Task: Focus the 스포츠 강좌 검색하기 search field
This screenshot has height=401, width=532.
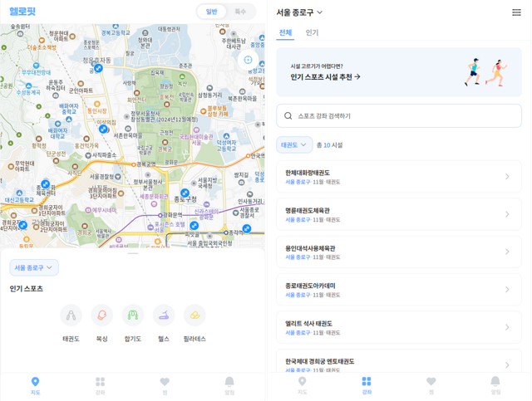Action: (399, 116)
